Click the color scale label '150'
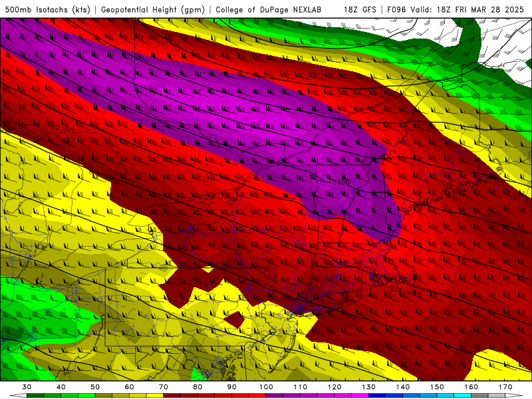The image size is (532, 399). 437,387
